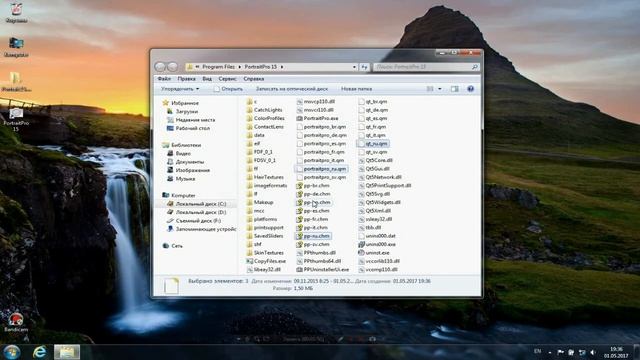
Task: Select the qt_ru.qm file
Action: (x=373, y=144)
